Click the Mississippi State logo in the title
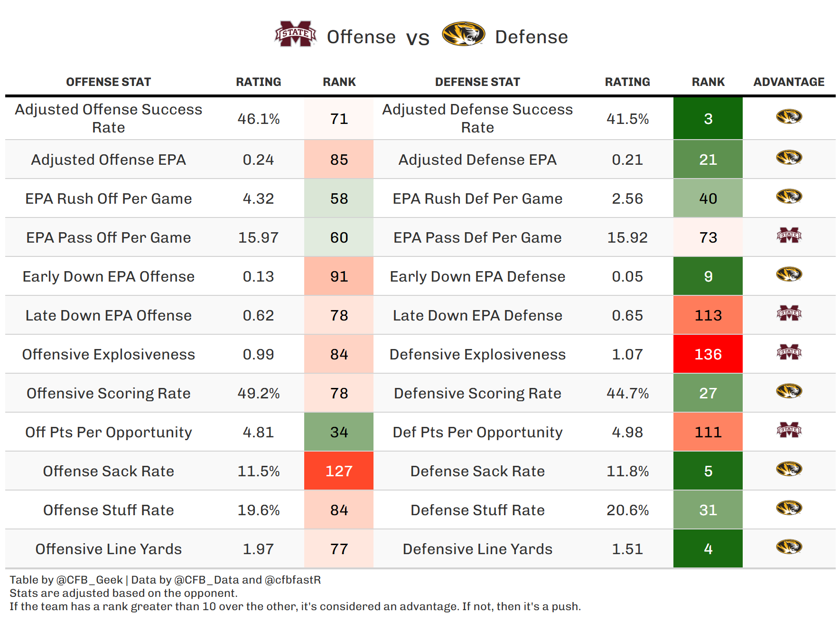840x623 pixels. tap(295, 34)
